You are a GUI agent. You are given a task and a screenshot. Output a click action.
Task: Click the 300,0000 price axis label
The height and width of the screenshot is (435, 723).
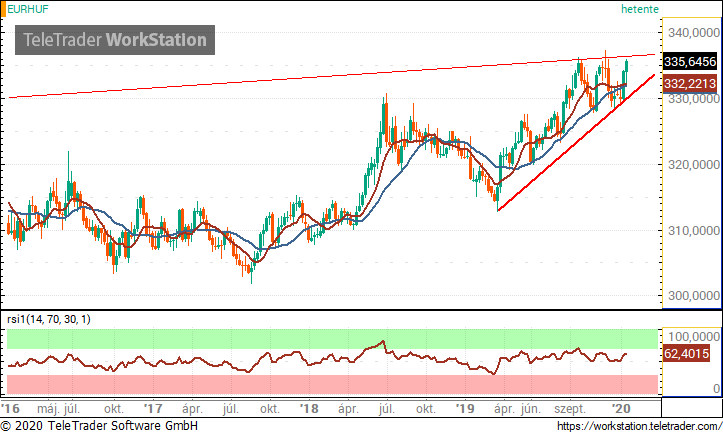tap(693, 295)
